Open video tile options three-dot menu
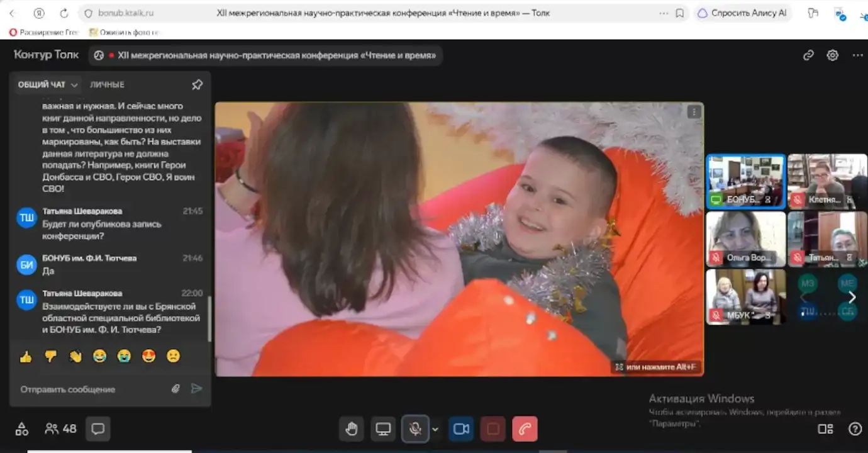 [x=694, y=112]
